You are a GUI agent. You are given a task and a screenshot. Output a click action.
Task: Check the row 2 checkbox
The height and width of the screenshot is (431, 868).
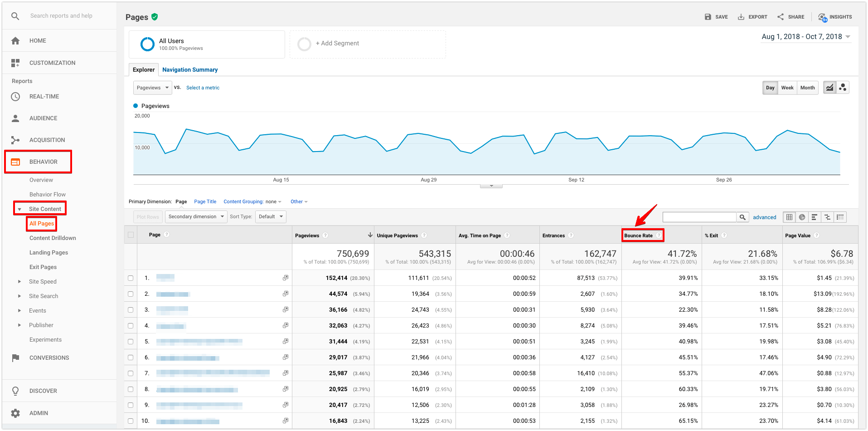(x=131, y=294)
